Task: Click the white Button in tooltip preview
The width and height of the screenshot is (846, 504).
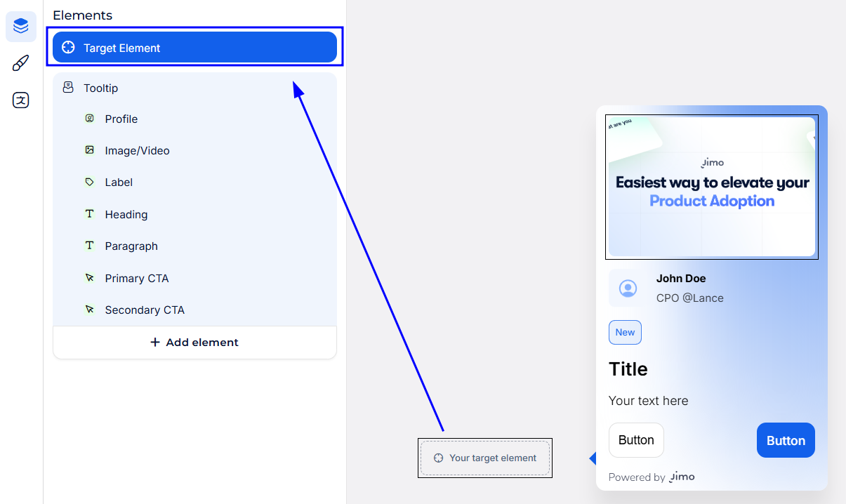Action: (x=636, y=440)
